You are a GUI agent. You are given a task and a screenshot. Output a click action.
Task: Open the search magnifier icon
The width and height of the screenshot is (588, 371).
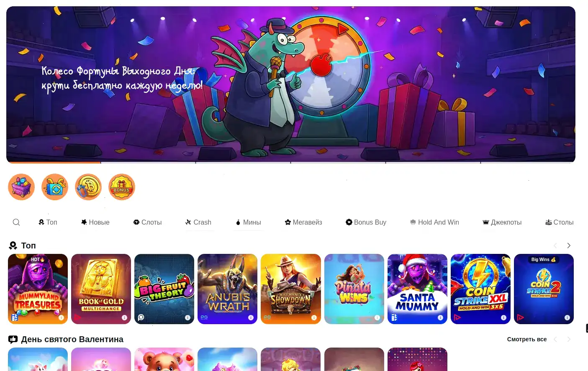click(x=16, y=222)
